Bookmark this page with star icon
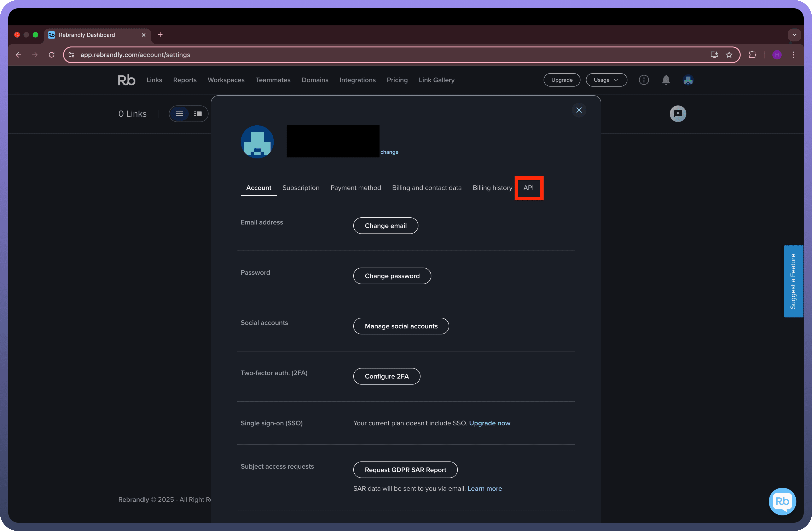Image resolution: width=812 pixels, height=531 pixels. pos(729,55)
